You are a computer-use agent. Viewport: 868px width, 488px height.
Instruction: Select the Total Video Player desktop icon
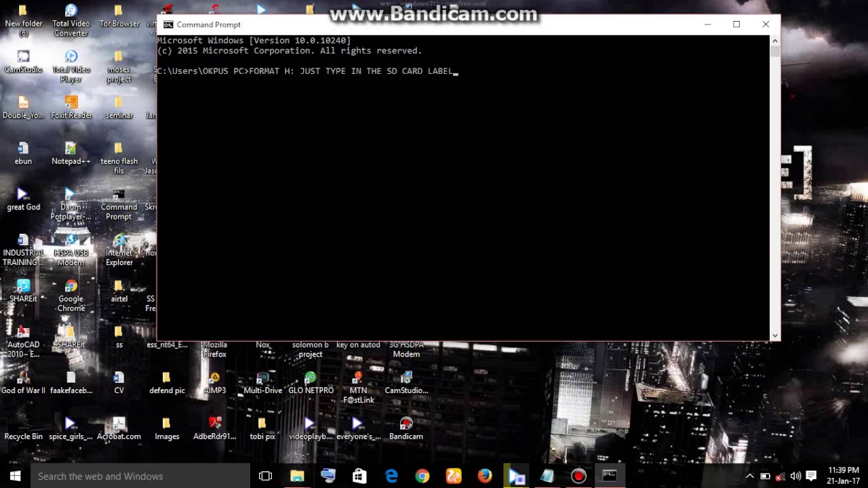71,66
